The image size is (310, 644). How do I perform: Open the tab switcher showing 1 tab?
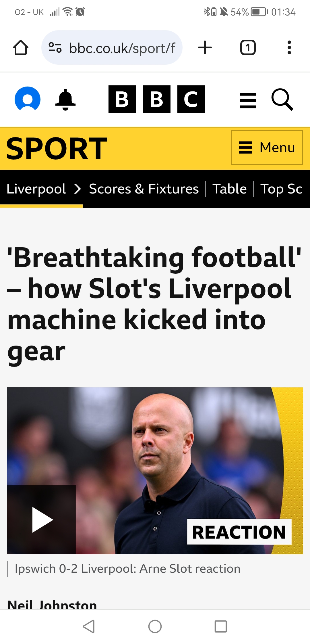click(x=248, y=48)
